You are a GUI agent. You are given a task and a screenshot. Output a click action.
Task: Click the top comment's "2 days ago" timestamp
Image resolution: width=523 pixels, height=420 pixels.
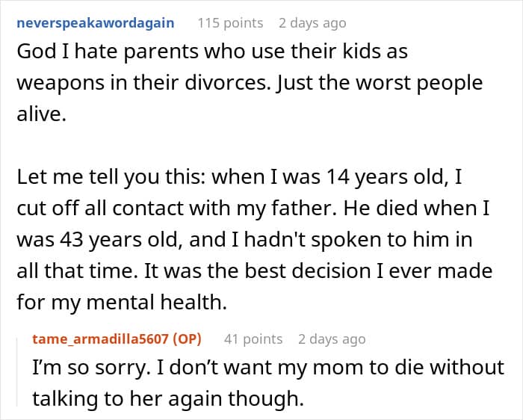pyautogui.click(x=312, y=22)
